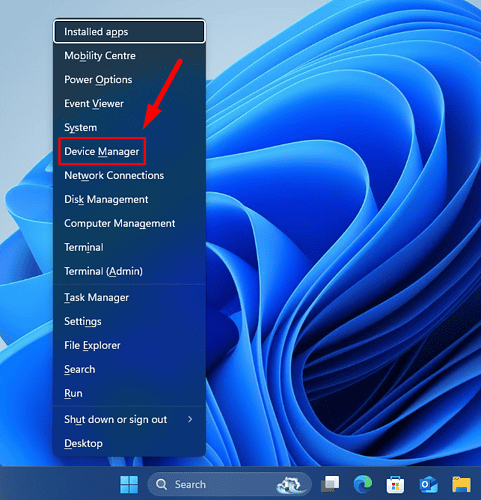The height and width of the screenshot is (500, 481).
Task: Select Desktop from the menu
Action: (x=129, y=443)
